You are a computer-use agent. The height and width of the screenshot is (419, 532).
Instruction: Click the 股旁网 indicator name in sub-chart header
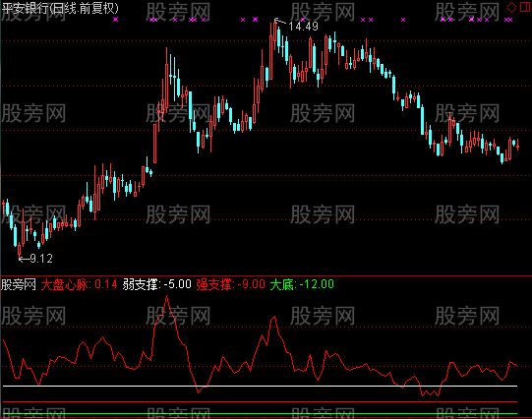click(x=19, y=284)
